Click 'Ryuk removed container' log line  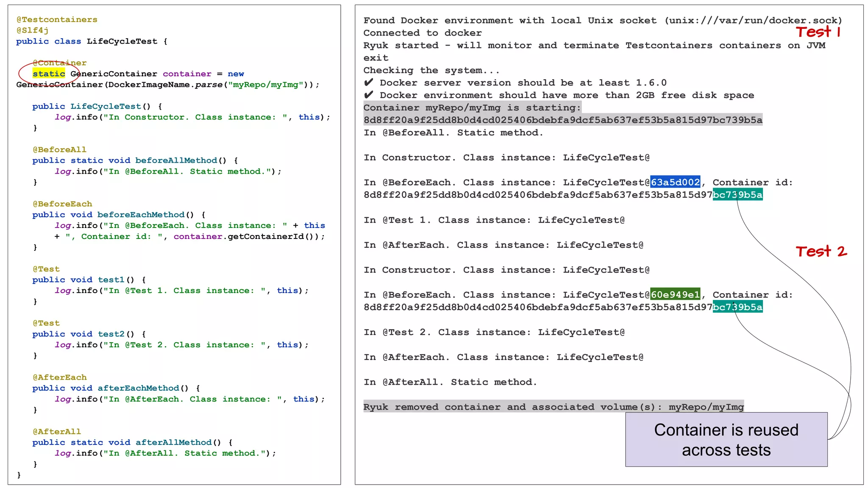click(554, 407)
